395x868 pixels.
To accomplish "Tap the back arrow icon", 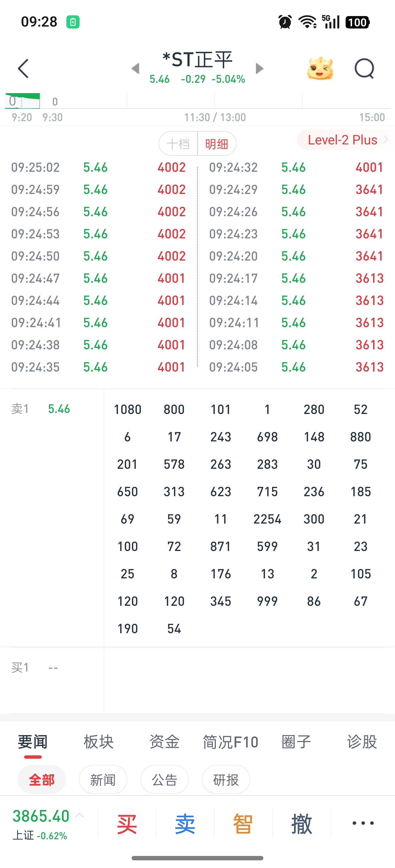I will 23,69.
